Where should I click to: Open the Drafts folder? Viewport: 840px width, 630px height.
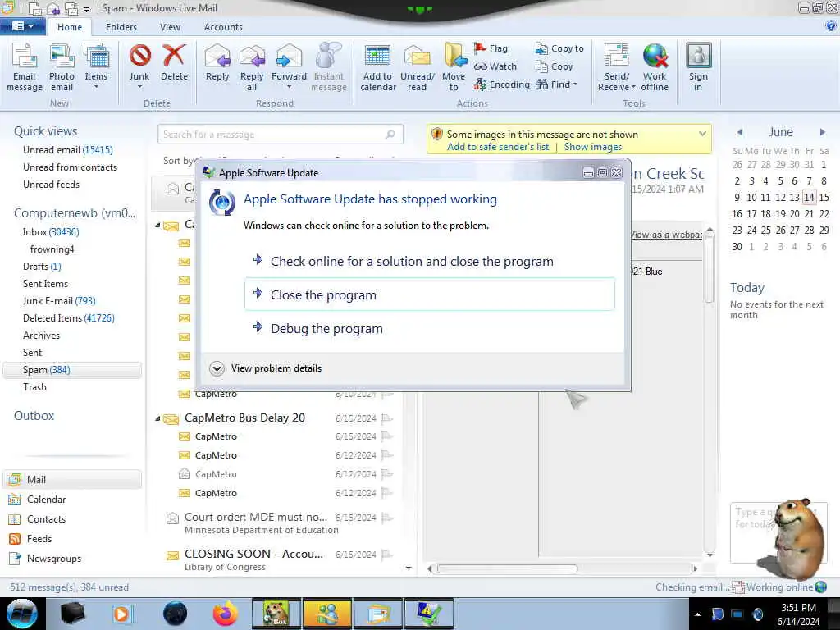tap(42, 267)
